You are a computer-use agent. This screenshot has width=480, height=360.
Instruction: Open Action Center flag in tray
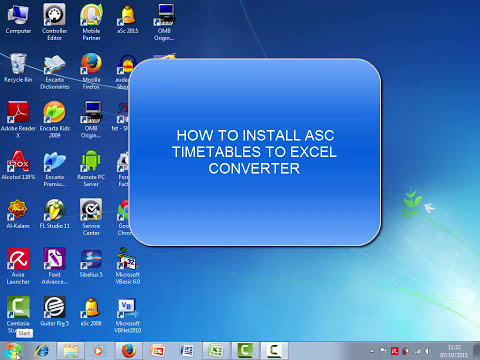(383, 351)
